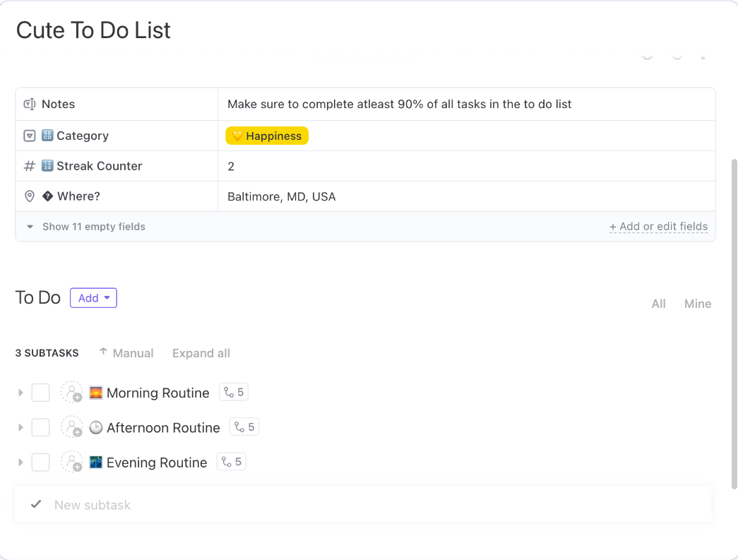Click the checkmark icon beside New subtask
This screenshot has height=560, width=738.
coord(36,504)
